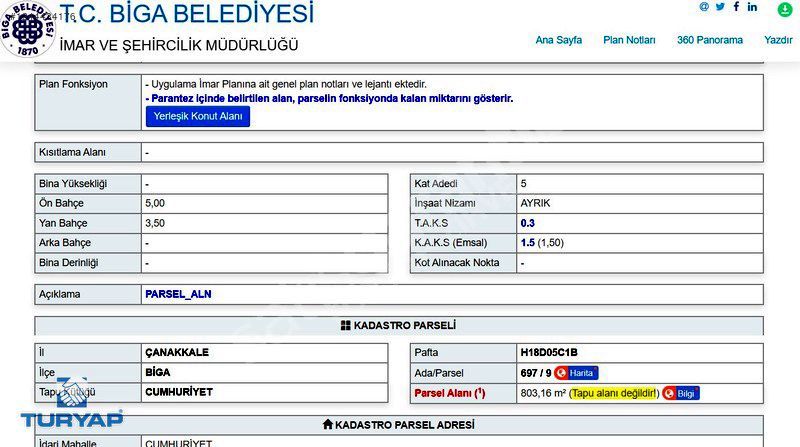Open Harita button next to Ada/Parsel
Screen dimensions: 800x447
tap(576, 373)
